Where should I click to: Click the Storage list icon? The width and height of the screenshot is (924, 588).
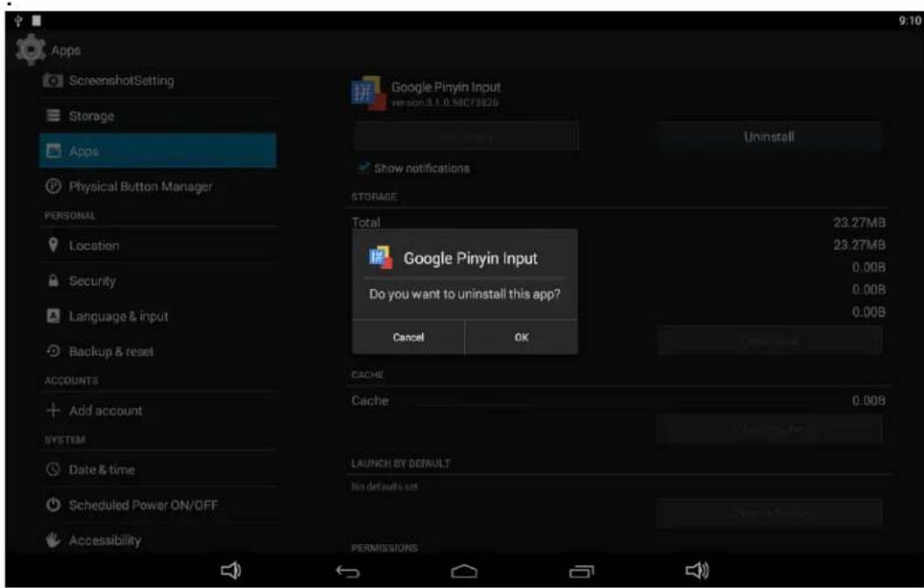[x=53, y=116]
